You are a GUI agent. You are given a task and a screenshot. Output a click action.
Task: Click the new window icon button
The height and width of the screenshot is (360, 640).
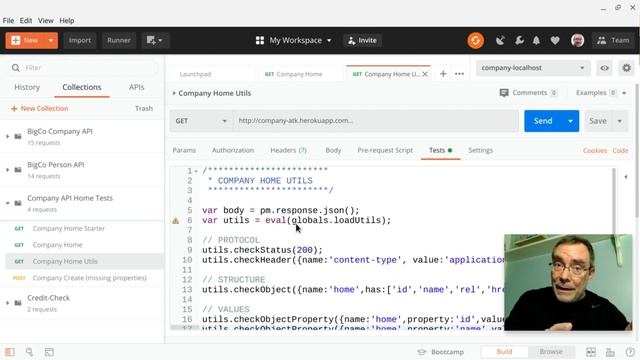coord(155,40)
